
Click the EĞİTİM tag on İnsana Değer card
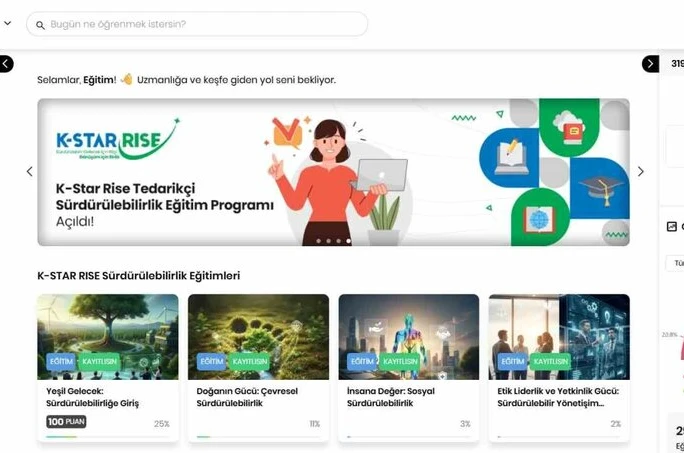(x=363, y=362)
